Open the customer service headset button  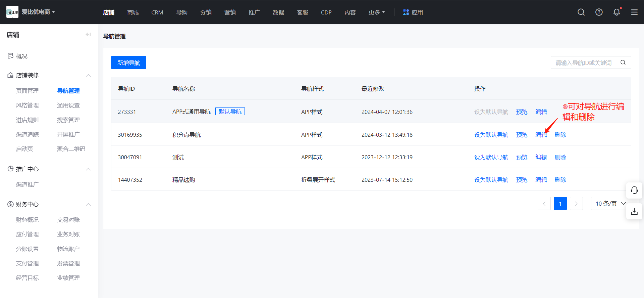pyautogui.click(x=634, y=190)
